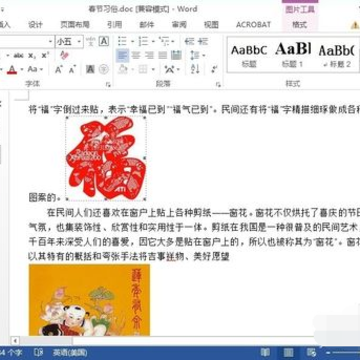Open the Asian layout tool

coord(169,69)
